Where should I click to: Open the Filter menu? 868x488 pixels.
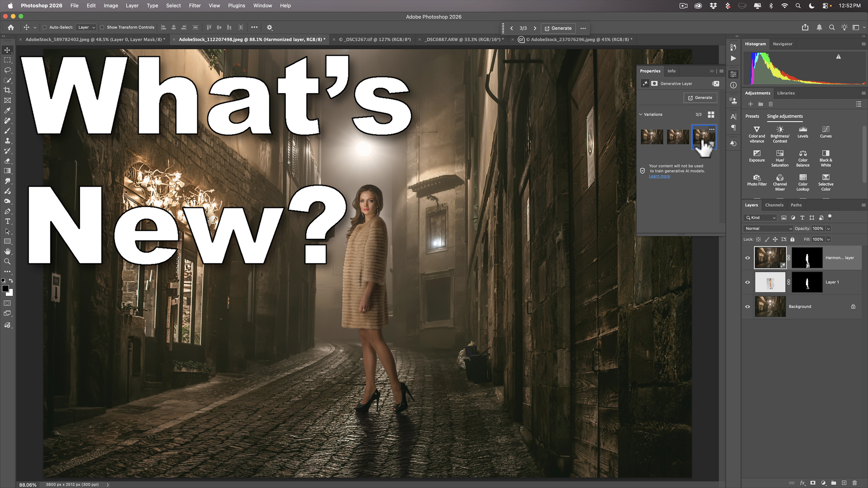195,5
